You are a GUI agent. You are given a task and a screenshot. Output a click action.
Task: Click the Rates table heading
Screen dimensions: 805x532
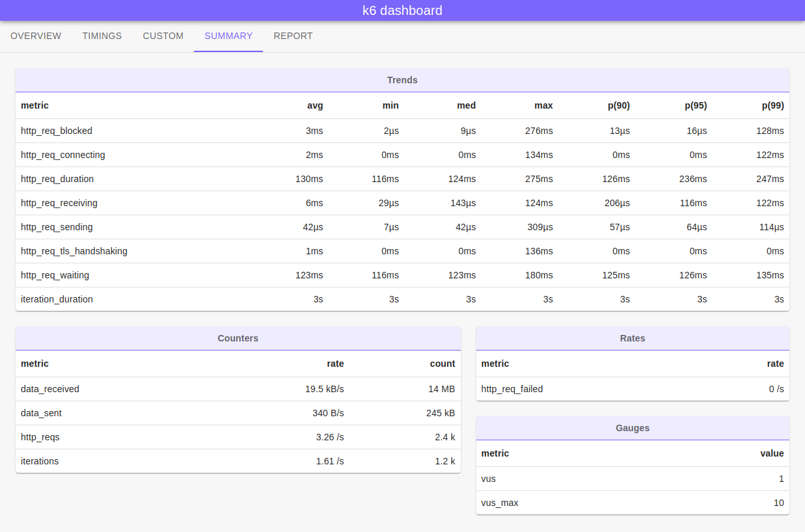[x=633, y=338]
